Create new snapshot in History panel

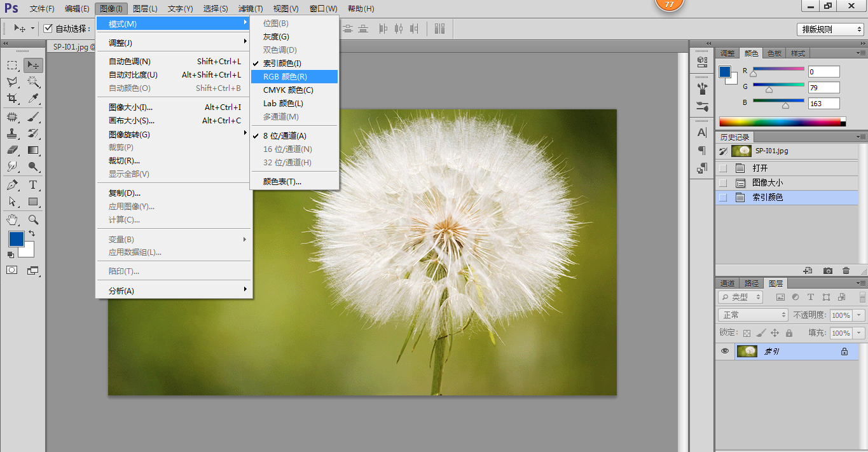827,271
